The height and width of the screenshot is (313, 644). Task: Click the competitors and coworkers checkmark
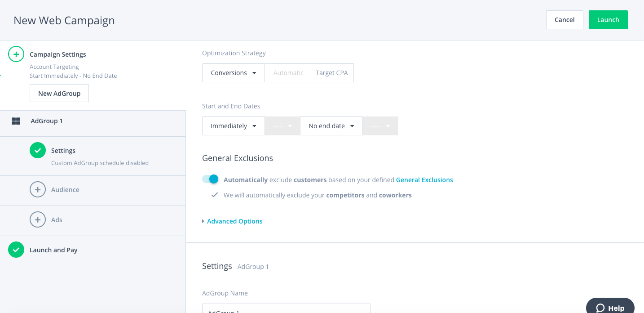pyautogui.click(x=215, y=195)
